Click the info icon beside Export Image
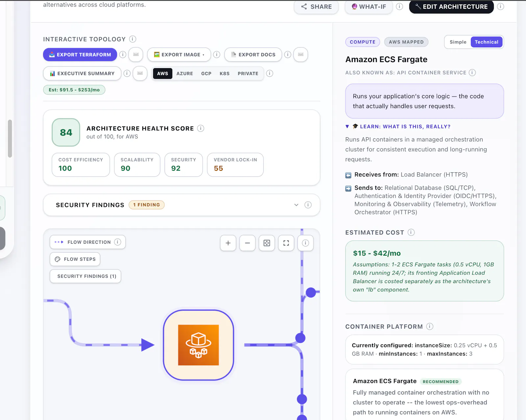The image size is (526, 420). 217,55
